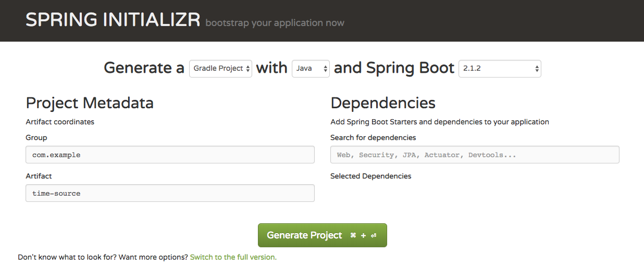Follow the Switch to the full version link
The width and height of the screenshot is (644, 280).
coord(233,257)
